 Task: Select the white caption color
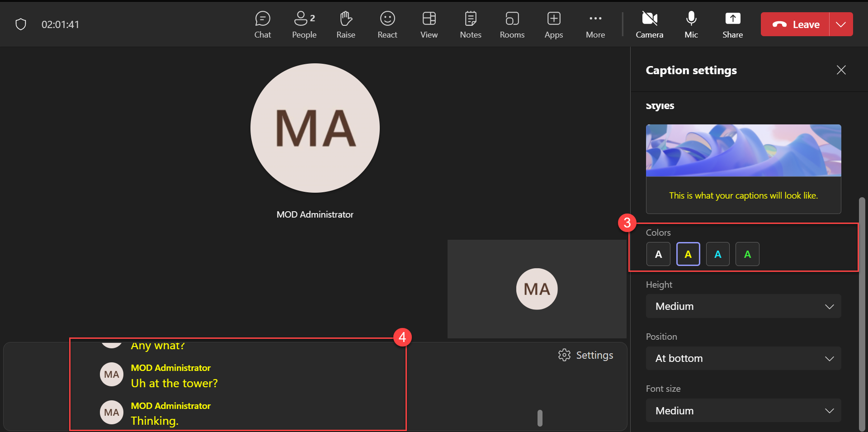[658, 254]
